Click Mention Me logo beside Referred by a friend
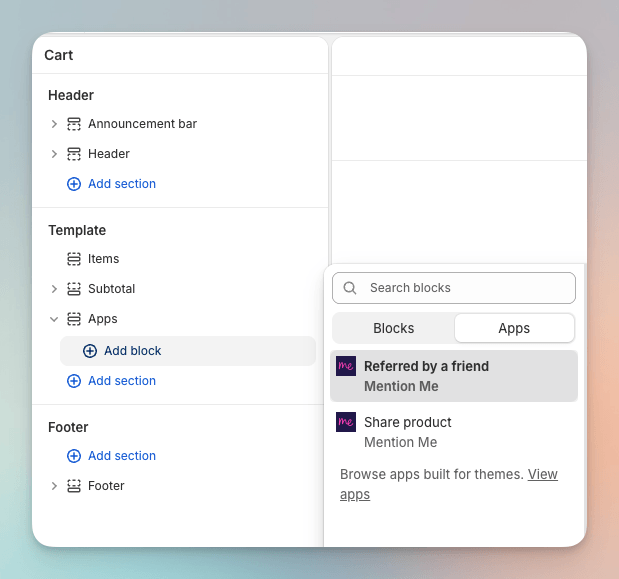619x579 pixels. click(x=346, y=366)
